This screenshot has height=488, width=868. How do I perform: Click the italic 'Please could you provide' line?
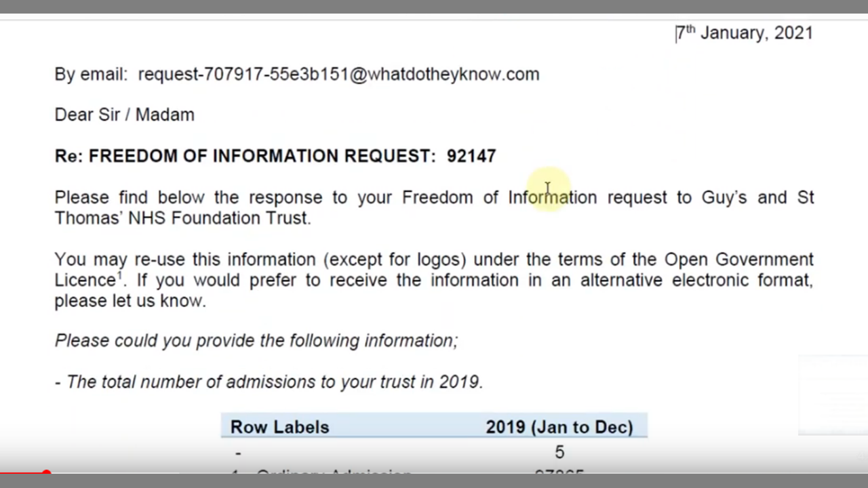(x=256, y=340)
